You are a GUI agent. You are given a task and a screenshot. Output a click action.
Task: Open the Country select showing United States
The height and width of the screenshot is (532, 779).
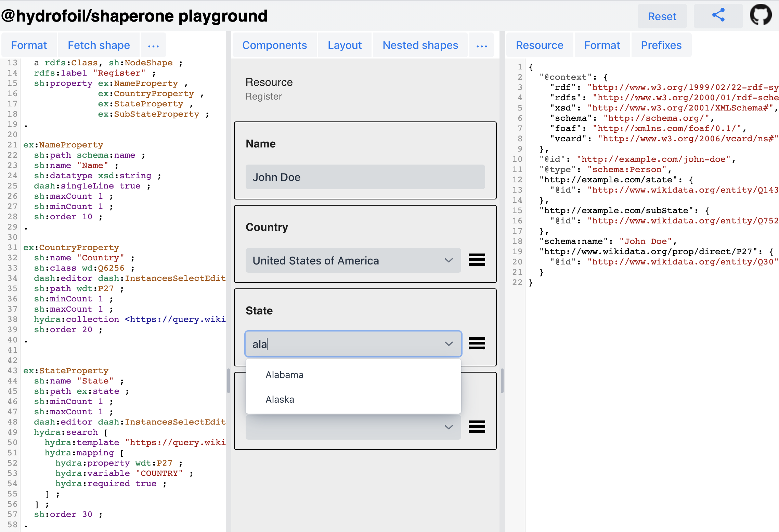[353, 260]
